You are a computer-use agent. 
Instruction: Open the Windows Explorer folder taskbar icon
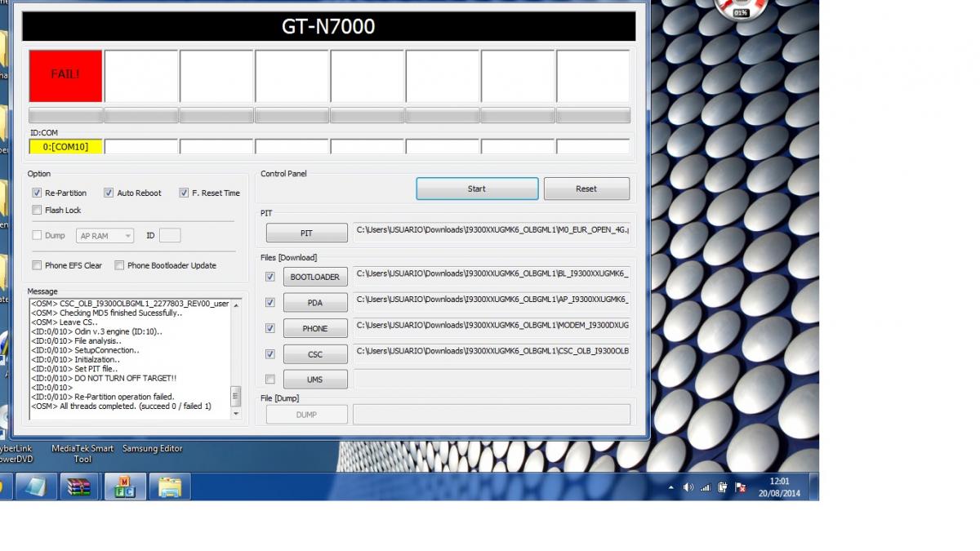(170, 487)
